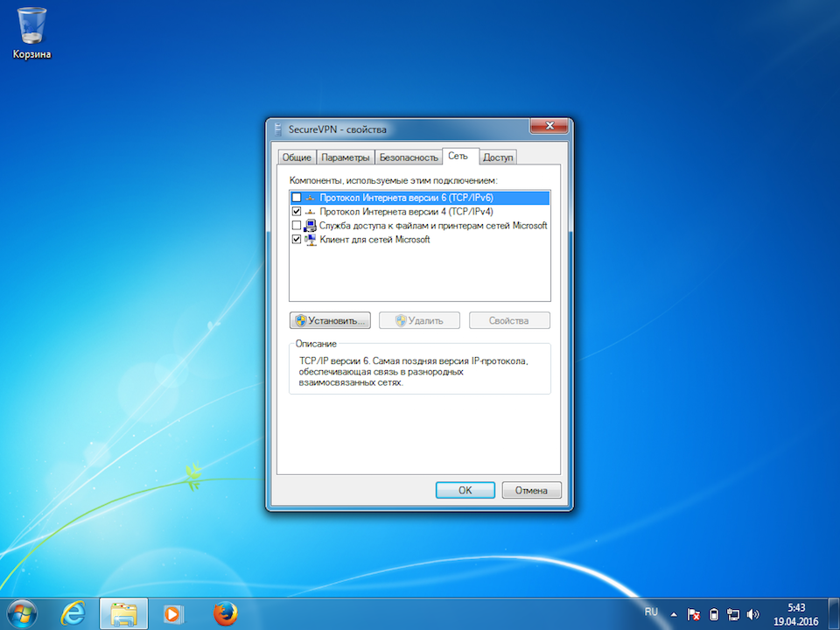The height and width of the screenshot is (630, 840).
Task: Open the Windows Start menu orb
Action: tap(22, 614)
